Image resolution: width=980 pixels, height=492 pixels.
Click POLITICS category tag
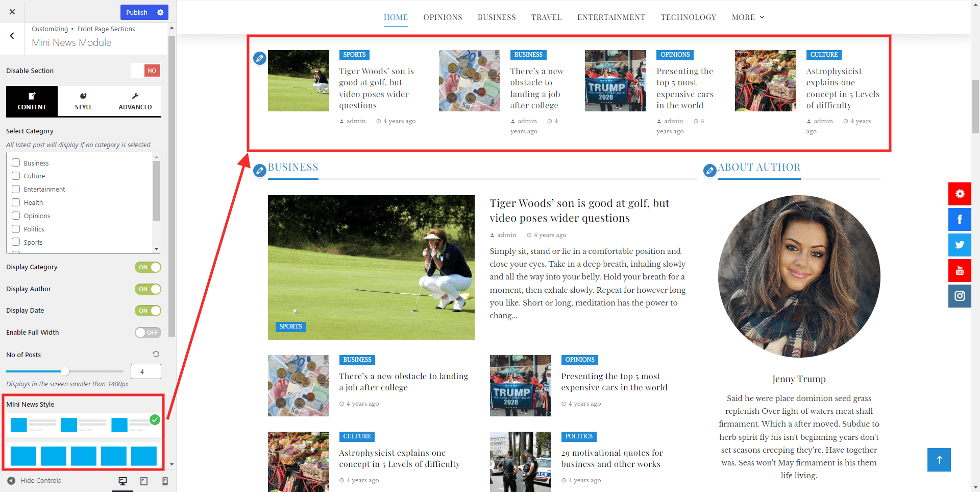pyautogui.click(x=579, y=436)
